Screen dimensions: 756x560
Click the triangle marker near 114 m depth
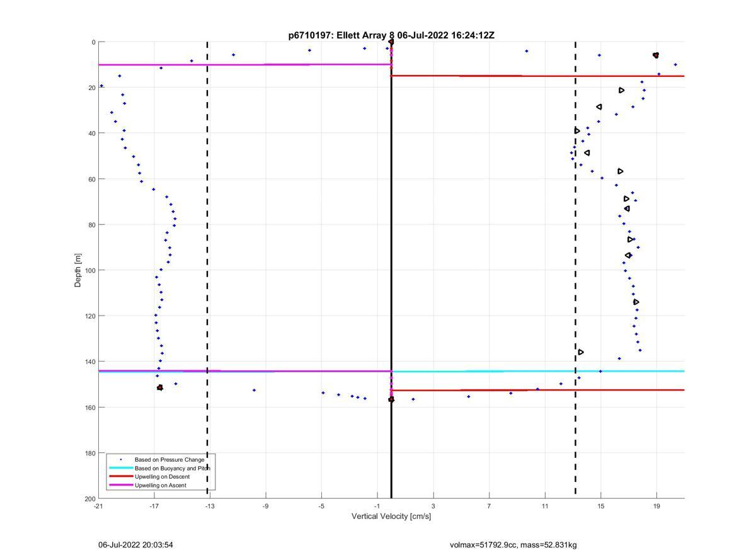[x=636, y=302]
